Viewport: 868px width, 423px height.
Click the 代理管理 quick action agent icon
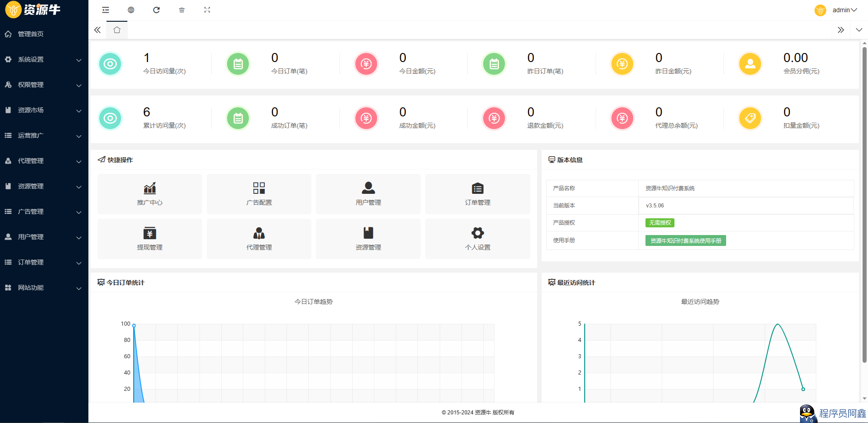point(259,233)
